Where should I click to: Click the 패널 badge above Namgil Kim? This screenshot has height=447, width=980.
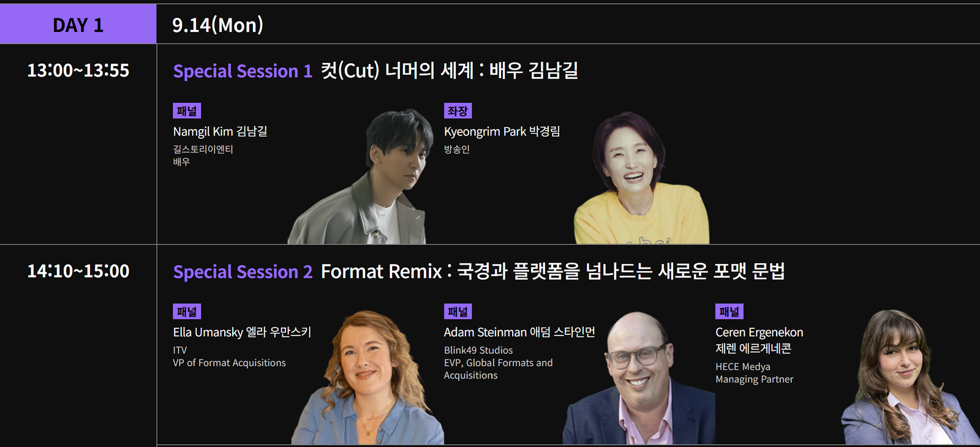(x=187, y=111)
